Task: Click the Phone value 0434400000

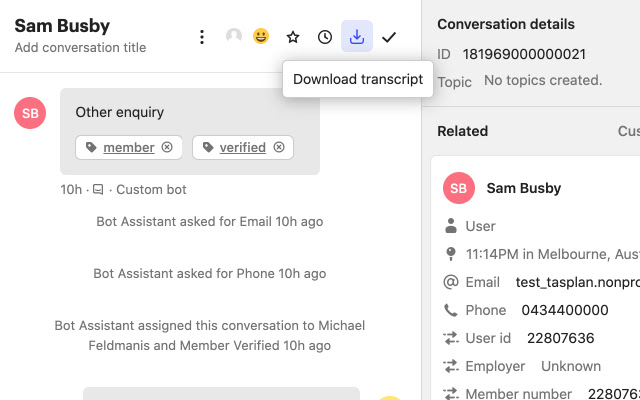Action: tap(565, 310)
